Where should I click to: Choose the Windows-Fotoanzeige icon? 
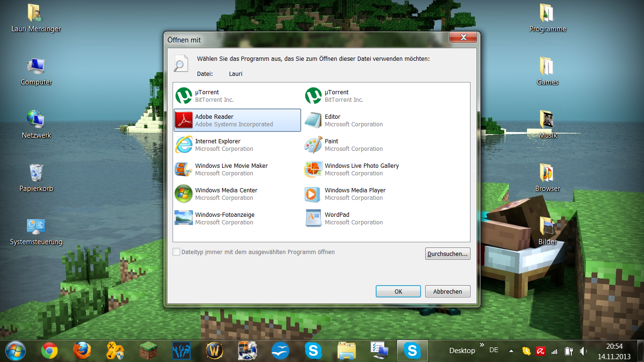coord(183,218)
